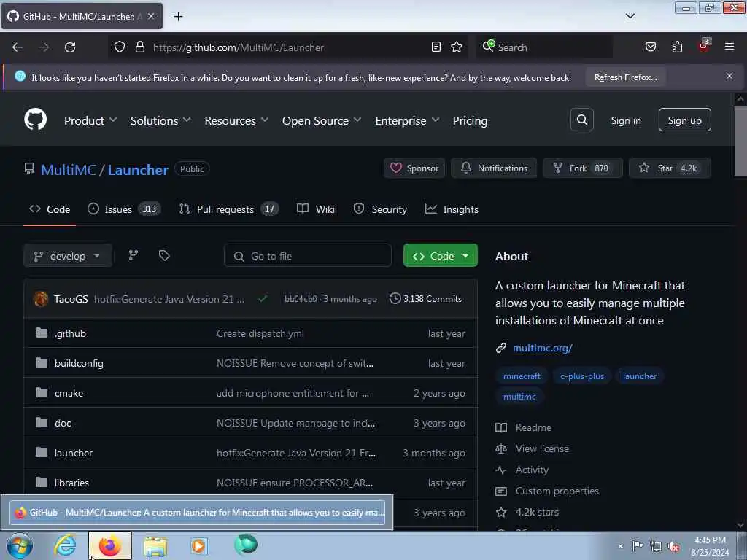Viewport: 747px width, 560px height.
Task: Open the green Code dropdown
Action: (440, 256)
